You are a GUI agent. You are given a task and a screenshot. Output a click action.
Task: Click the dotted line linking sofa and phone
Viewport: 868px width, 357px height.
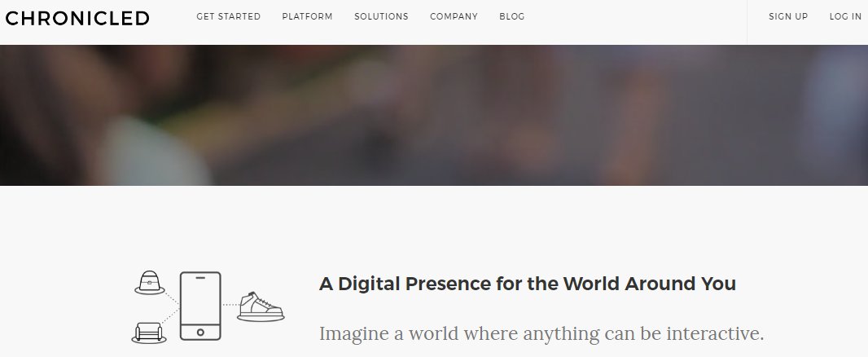pos(171,317)
